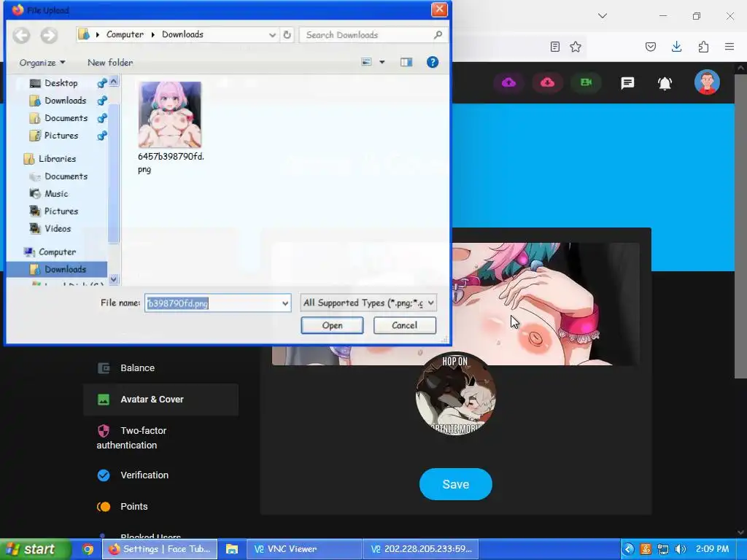Select Documents under favorites
Screen dimensions: 747x560
pyautogui.click(x=66, y=118)
